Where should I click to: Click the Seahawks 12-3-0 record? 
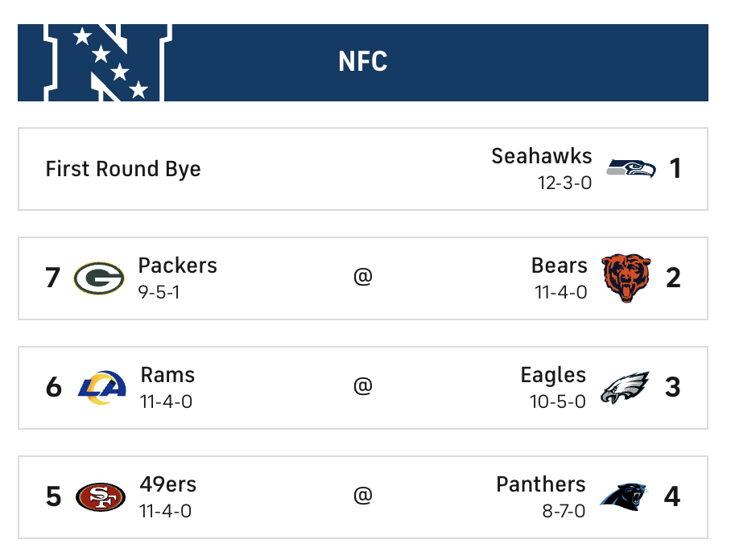coord(564,183)
